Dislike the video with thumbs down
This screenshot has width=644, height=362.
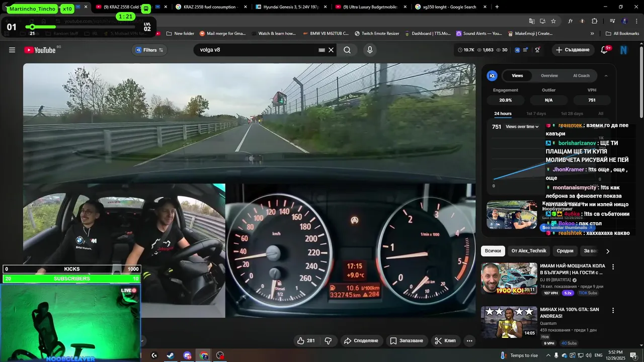(x=328, y=340)
